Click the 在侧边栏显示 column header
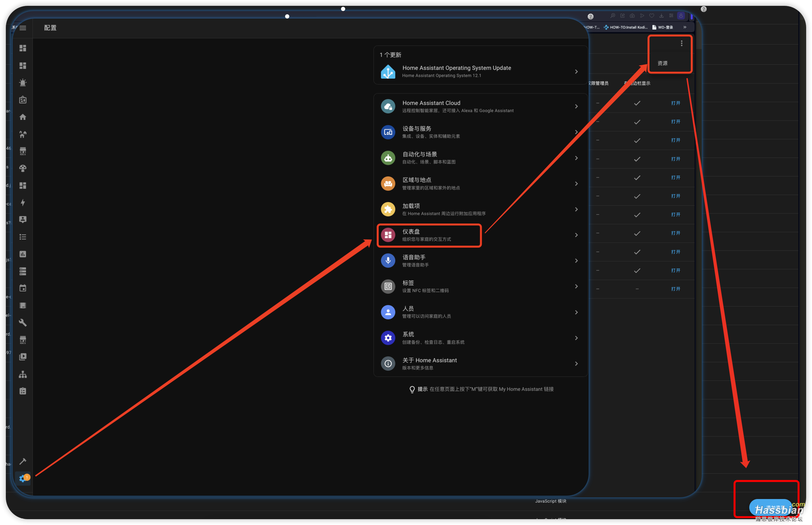 point(637,83)
